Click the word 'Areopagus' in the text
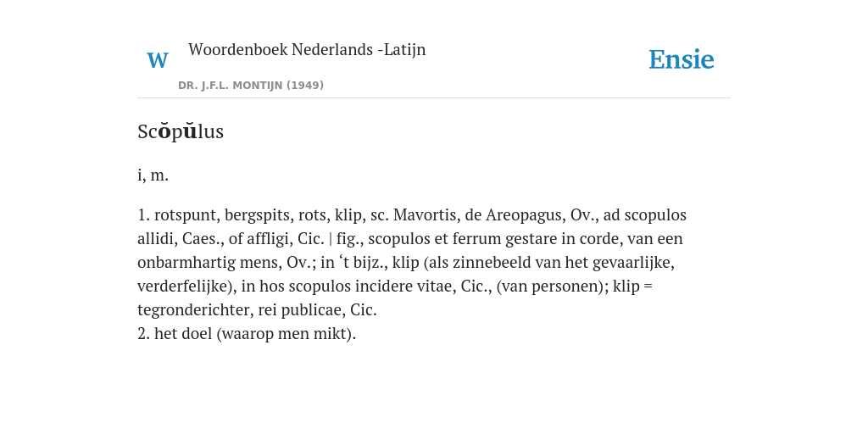 [x=524, y=214]
